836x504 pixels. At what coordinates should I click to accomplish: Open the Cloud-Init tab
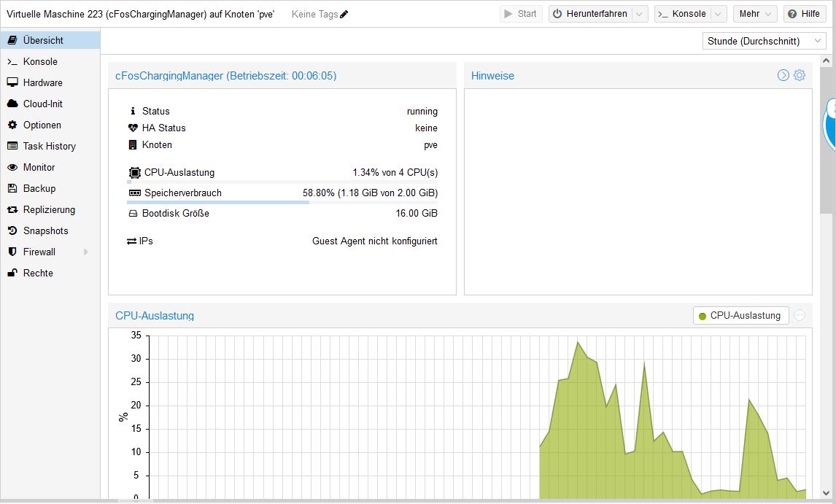[x=50, y=104]
